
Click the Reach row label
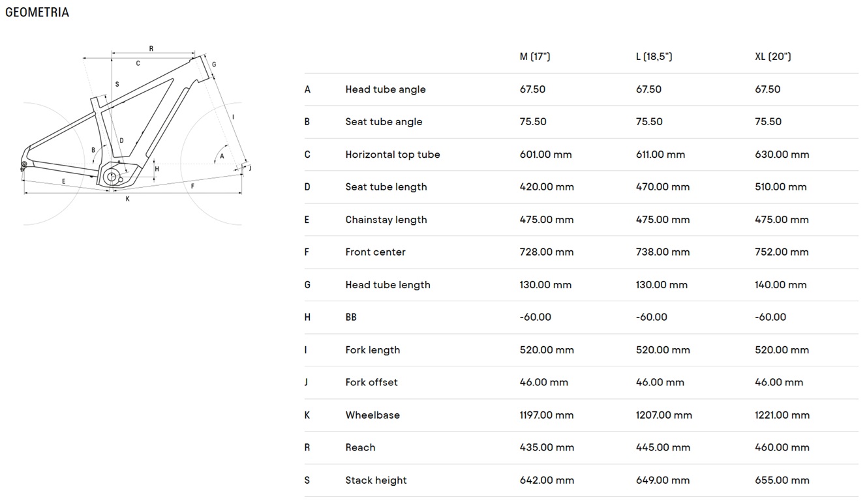(x=360, y=447)
